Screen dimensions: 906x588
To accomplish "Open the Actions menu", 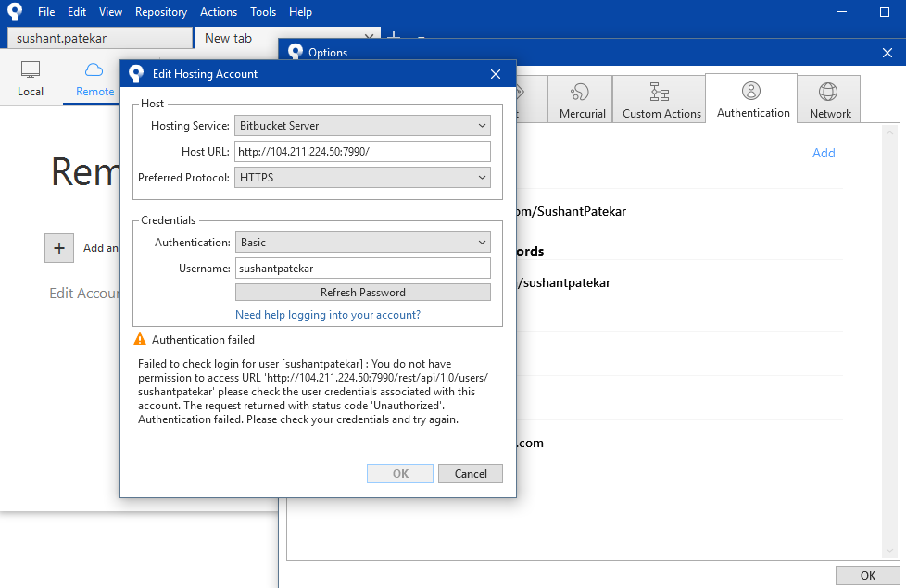I will pos(219,11).
